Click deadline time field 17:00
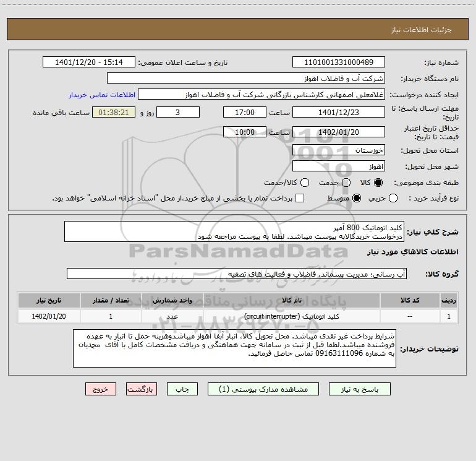Viewport: 476px width, 461px height. coord(245,112)
